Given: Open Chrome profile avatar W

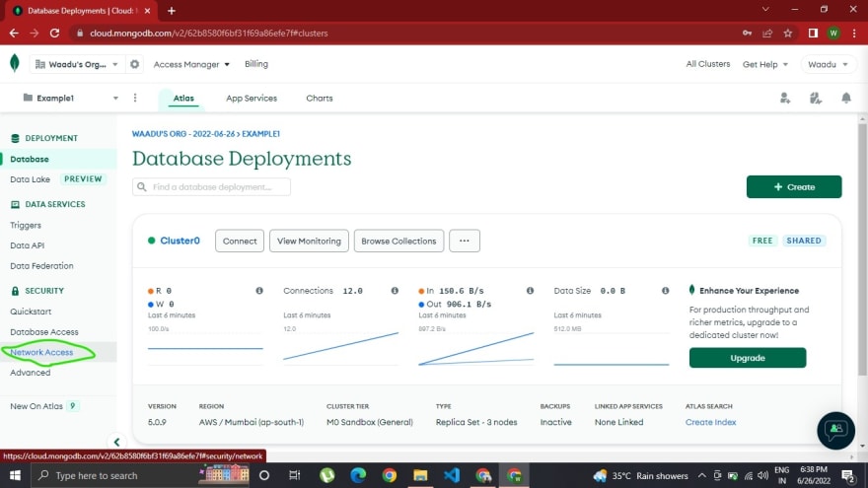Looking at the screenshot, I should [x=833, y=34].
